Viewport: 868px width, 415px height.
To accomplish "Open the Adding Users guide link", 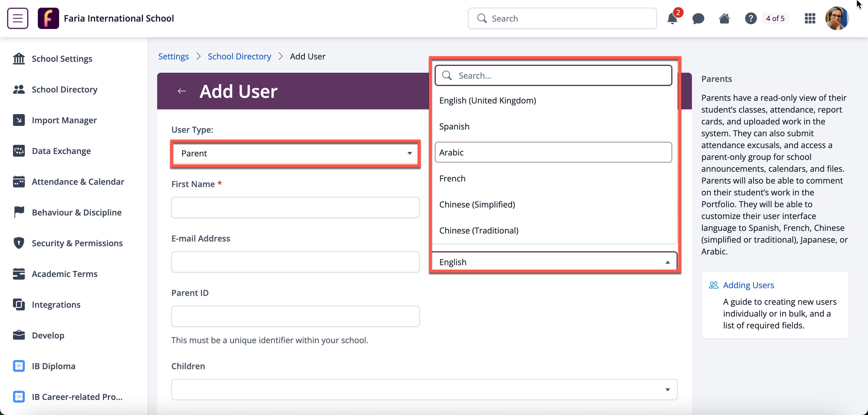I will pos(748,285).
